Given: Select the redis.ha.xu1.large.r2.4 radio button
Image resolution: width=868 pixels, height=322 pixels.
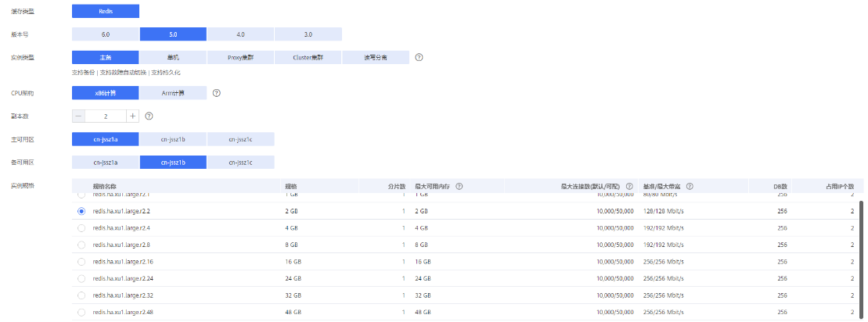Looking at the screenshot, I should 81,227.
